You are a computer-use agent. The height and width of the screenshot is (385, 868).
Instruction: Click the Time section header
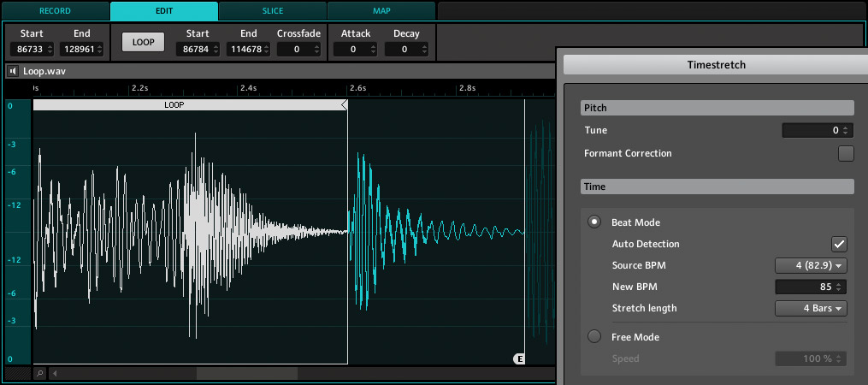pyautogui.click(x=717, y=187)
